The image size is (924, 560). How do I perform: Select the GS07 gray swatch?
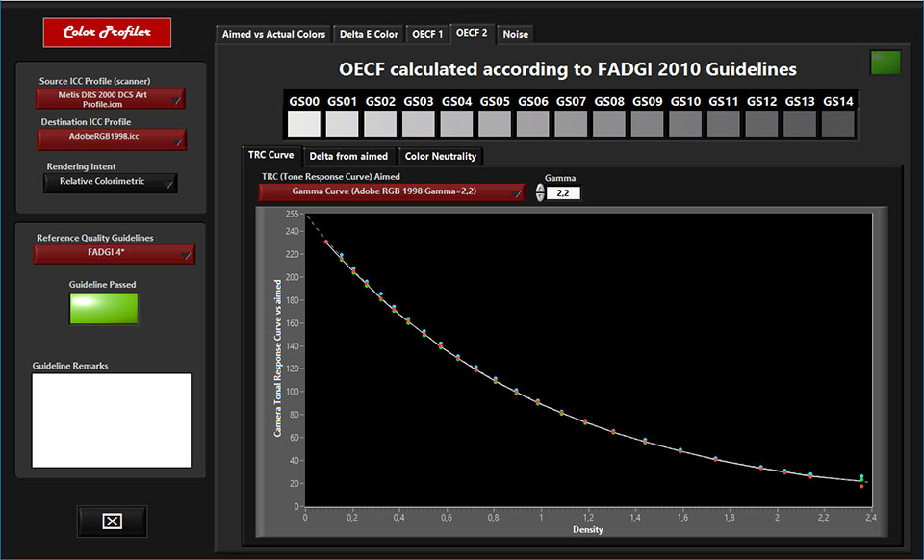click(x=571, y=124)
